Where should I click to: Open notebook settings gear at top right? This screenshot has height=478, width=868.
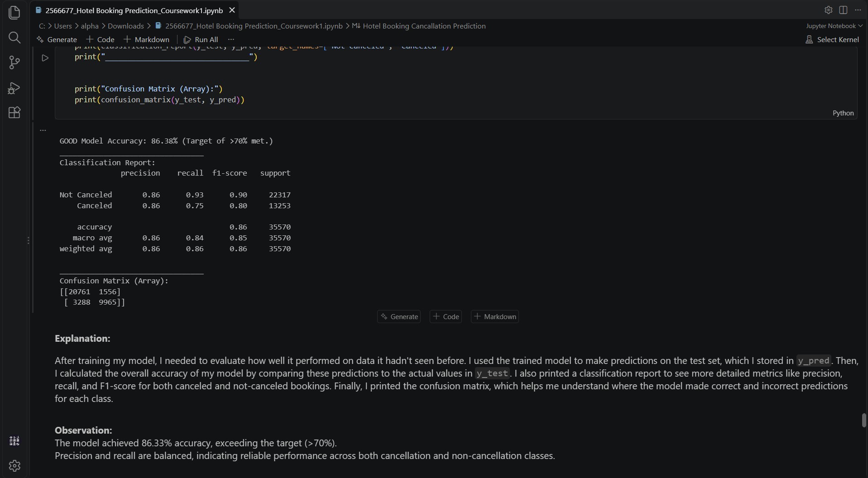click(x=828, y=10)
